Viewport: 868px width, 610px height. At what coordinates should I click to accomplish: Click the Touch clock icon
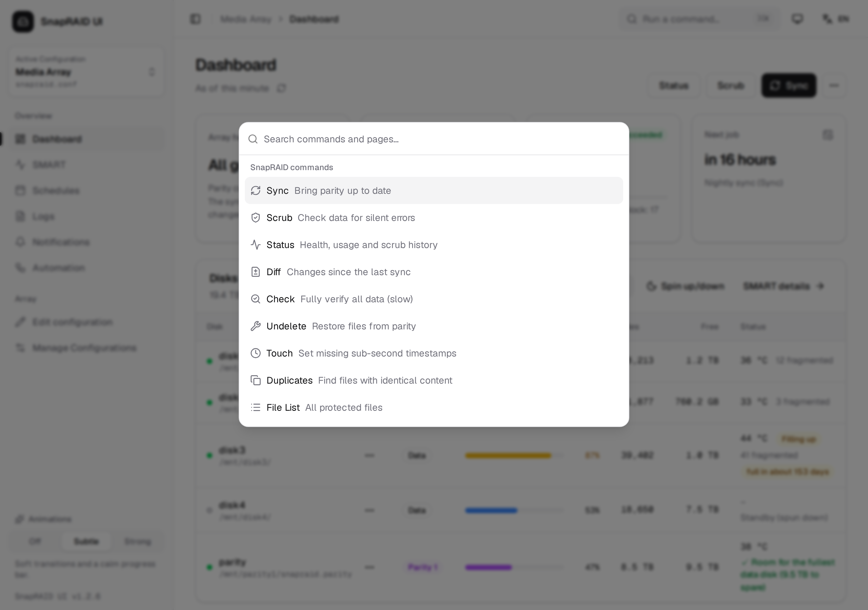[256, 353]
